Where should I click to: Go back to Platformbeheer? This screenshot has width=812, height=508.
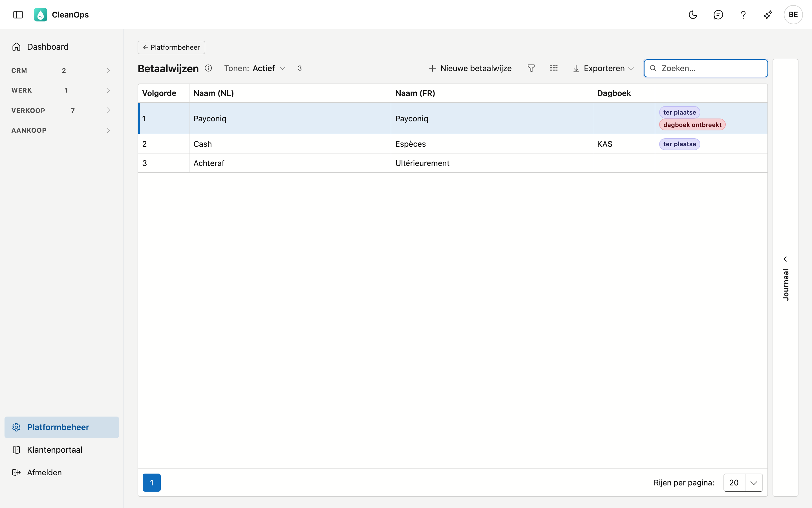point(171,47)
